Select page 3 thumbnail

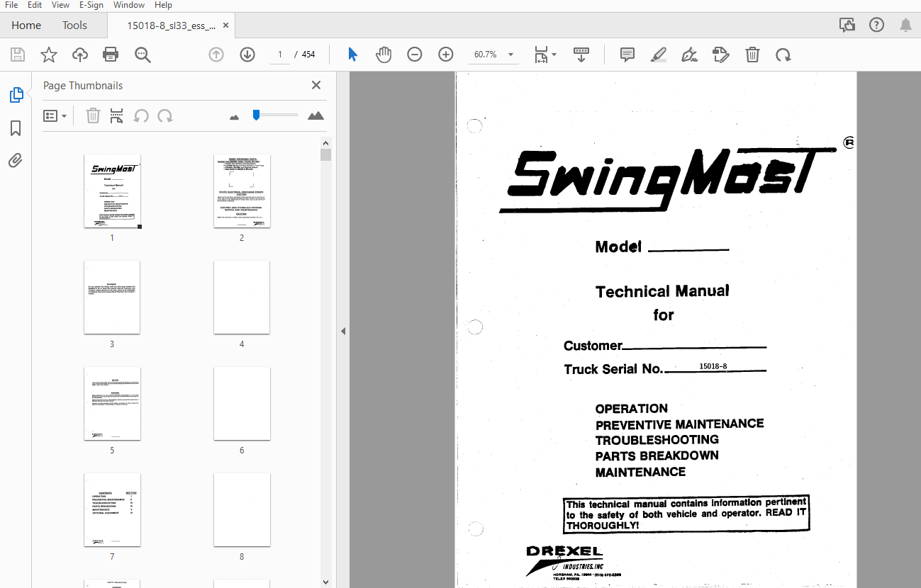(112, 298)
